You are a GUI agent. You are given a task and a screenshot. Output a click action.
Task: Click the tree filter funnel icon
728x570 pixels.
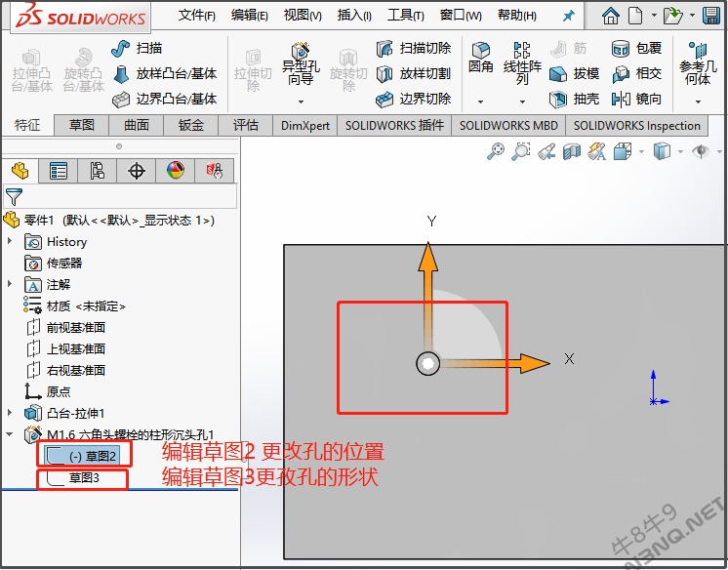(x=14, y=197)
